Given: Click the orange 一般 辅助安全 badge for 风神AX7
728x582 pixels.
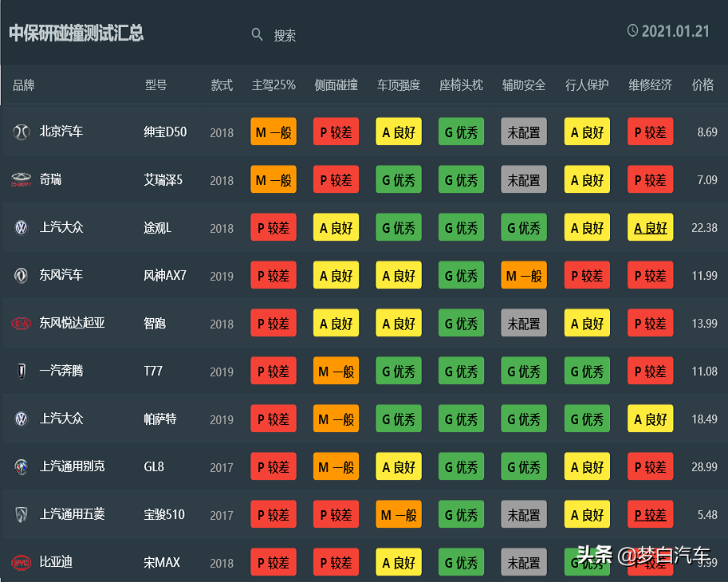Looking at the screenshot, I should (x=524, y=276).
